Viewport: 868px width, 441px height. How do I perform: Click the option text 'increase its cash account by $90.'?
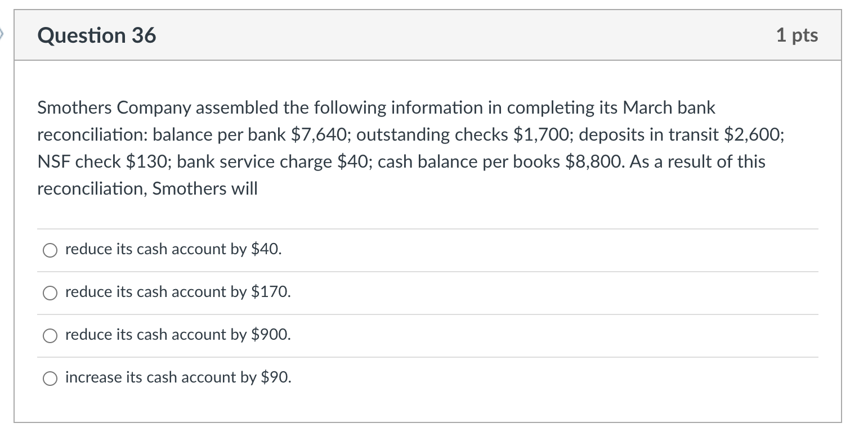pyautogui.click(x=178, y=377)
